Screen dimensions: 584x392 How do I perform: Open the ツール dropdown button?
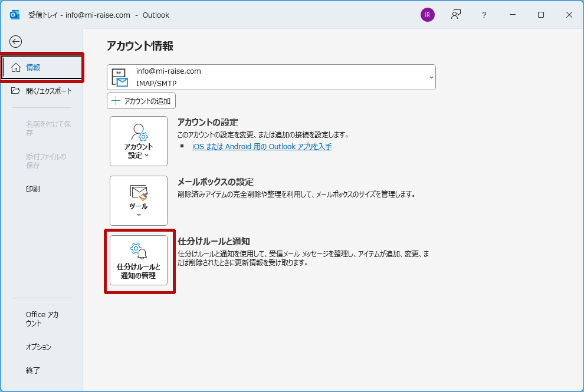tap(139, 200)
